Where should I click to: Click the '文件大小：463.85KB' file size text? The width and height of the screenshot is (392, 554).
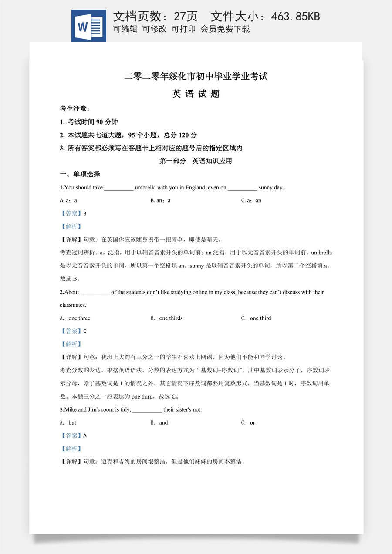(265, 16)
